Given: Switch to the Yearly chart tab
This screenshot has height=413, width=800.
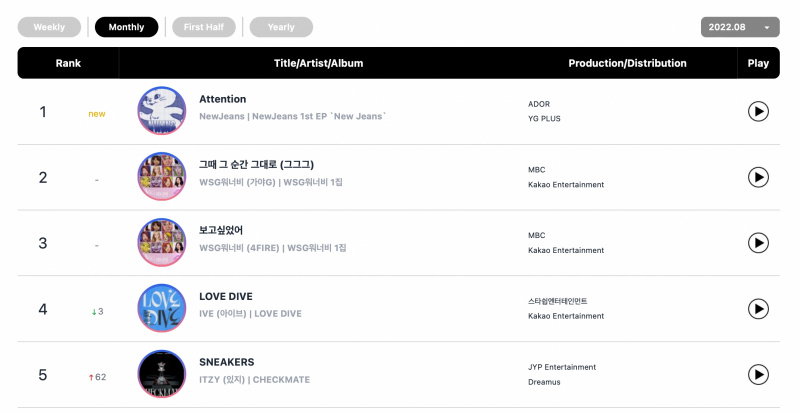Looking at the screenshot, I should point(281,27).
